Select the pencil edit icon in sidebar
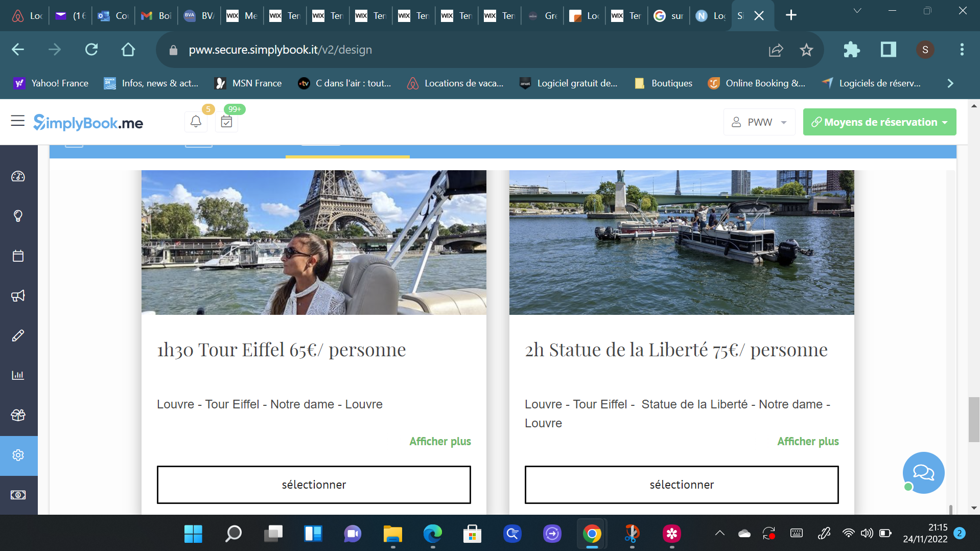The height and width of the screenshot is (551, 980). pyautogui.click(x=18, y=336)
